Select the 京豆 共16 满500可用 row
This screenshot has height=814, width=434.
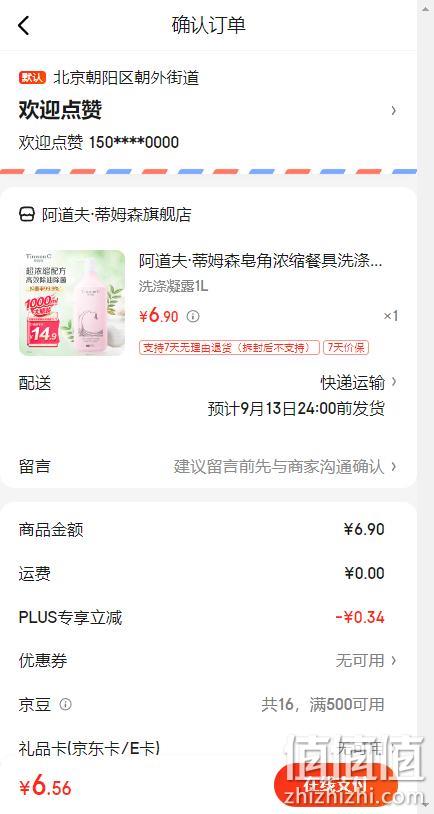208,704
